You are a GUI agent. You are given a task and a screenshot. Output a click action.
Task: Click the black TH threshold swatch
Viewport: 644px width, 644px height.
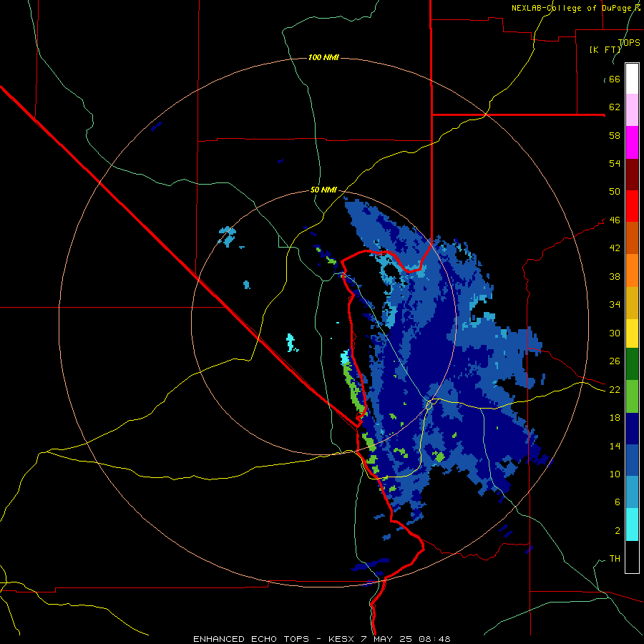(x=632, y=557)
